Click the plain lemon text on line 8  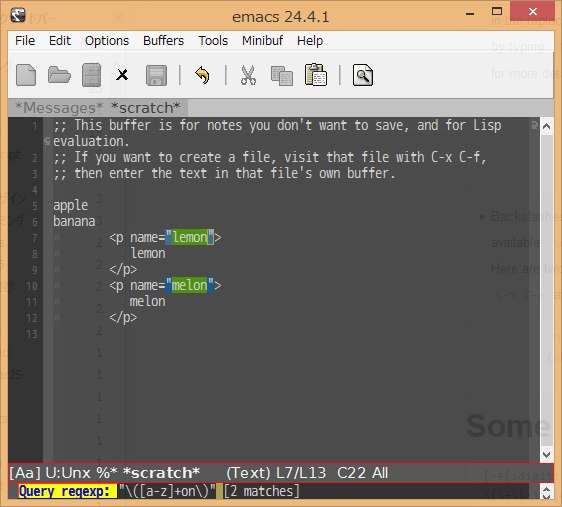[x=148, y=253]
